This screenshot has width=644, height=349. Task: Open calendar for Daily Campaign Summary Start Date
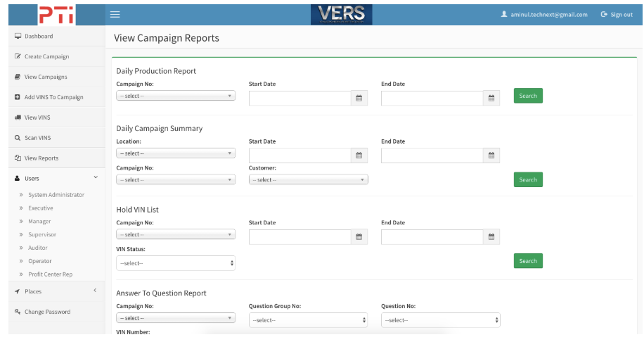coord(359,156)
